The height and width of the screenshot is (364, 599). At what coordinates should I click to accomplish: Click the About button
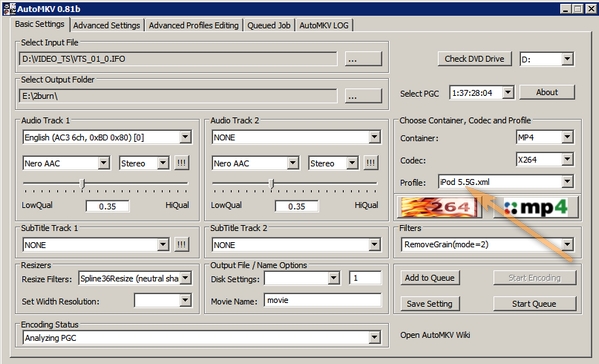tap(547, 92)
